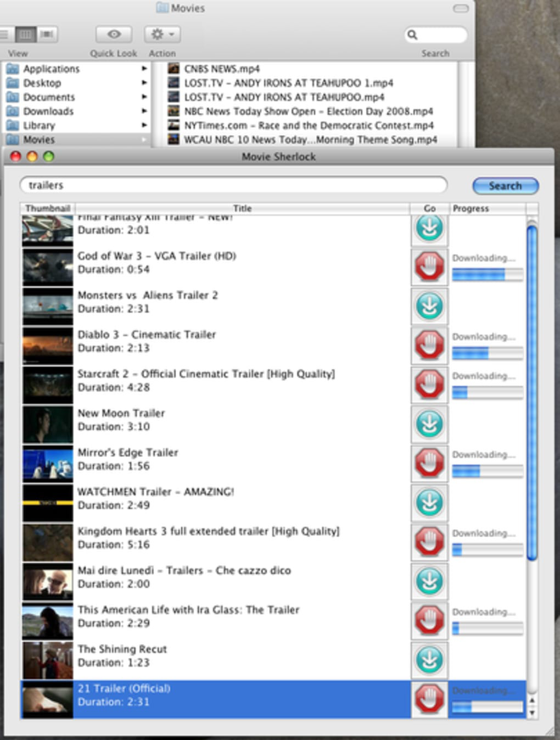560x740 pixels.
Task: Expand the Documents folder arrow
Action: coord(144,97)
